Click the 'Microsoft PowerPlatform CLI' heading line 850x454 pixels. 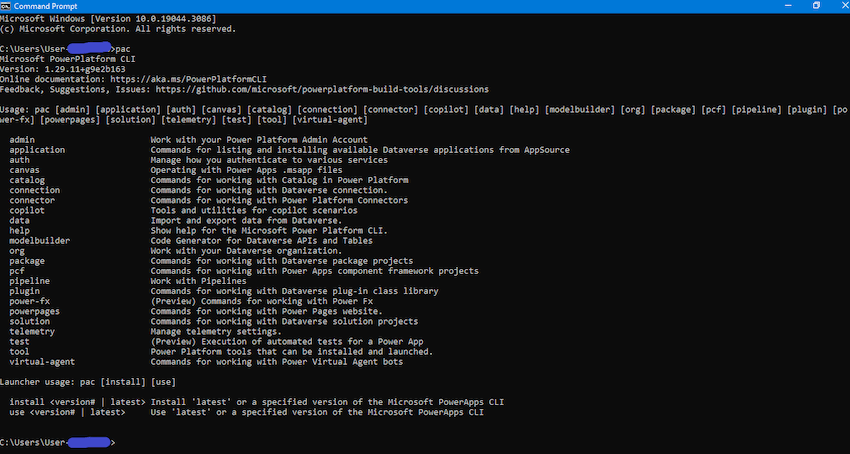click(68, 59)
